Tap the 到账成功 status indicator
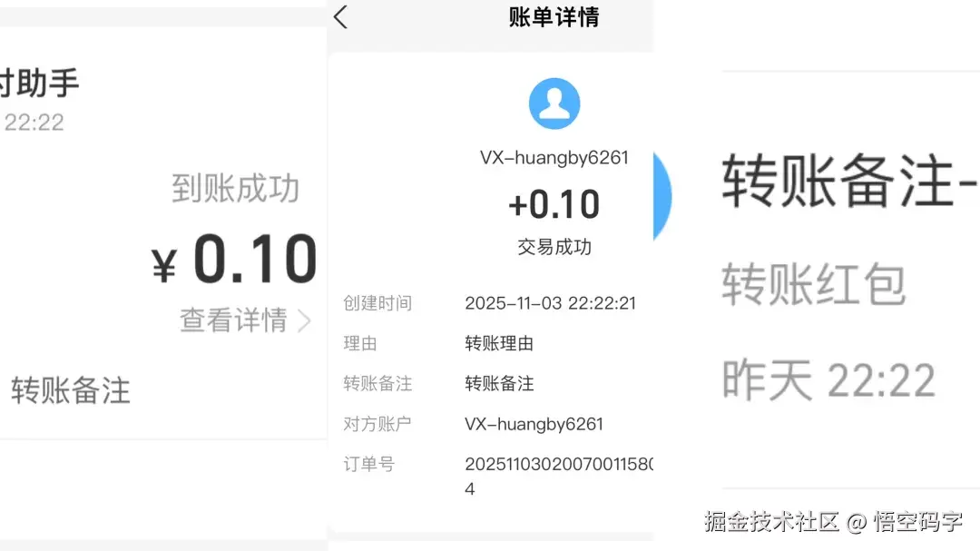 tap(235, 188)
